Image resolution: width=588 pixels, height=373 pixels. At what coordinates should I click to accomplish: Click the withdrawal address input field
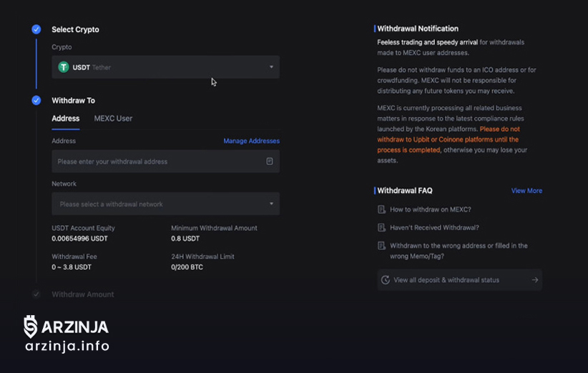157,161
